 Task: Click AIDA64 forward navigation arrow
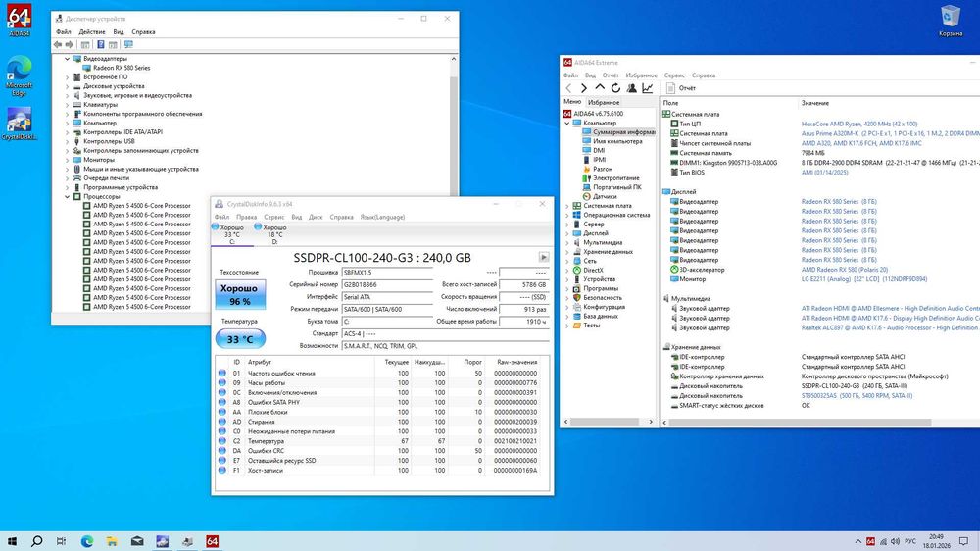tap(584, 88)
